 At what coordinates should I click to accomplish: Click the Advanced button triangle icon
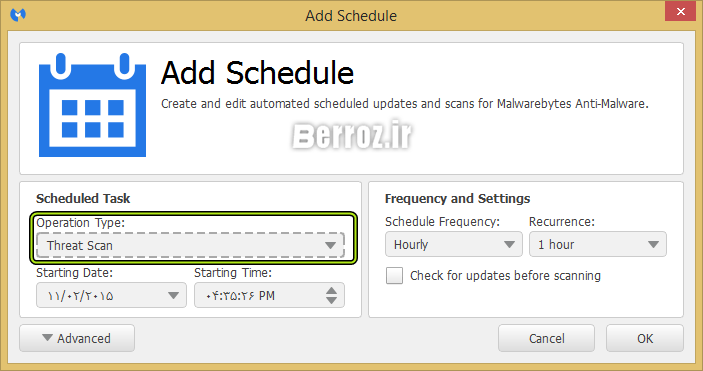tap(48, 337)
